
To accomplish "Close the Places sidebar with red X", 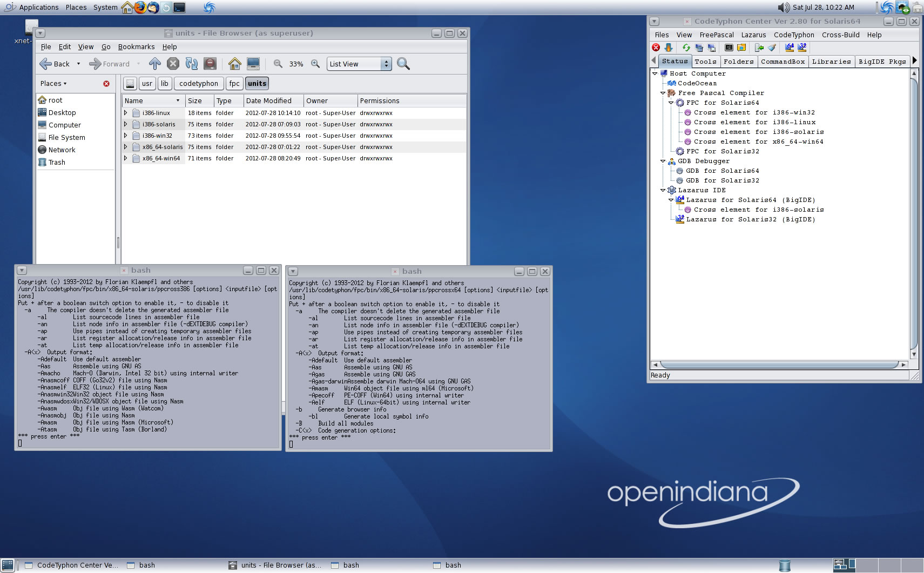I will click(106, 84).
